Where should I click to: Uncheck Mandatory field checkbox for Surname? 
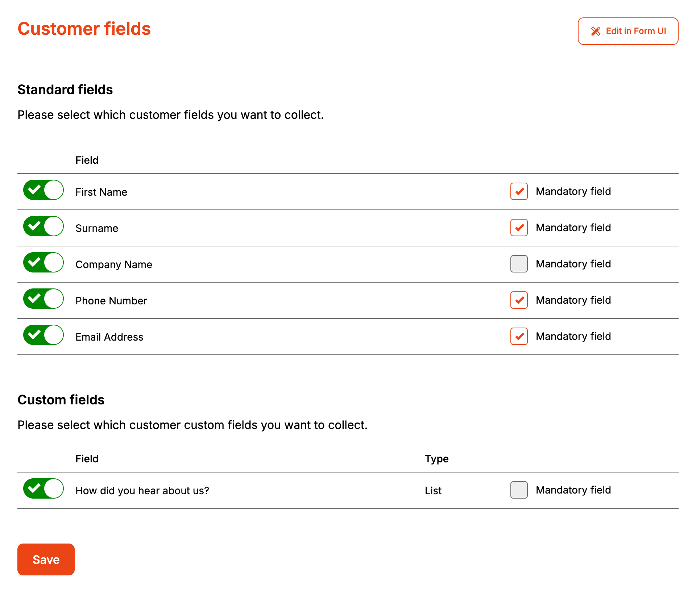[x=519, y=228]
